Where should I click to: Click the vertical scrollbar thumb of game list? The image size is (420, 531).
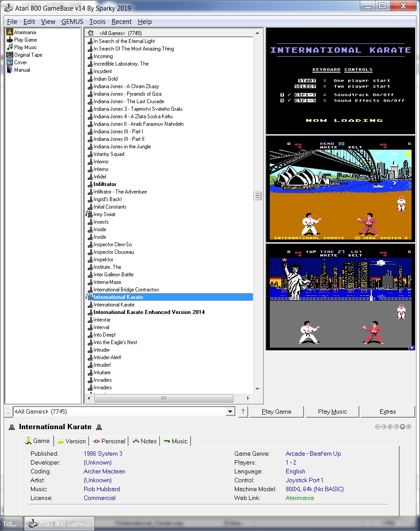pyautogui.click(x=258, y=196)
